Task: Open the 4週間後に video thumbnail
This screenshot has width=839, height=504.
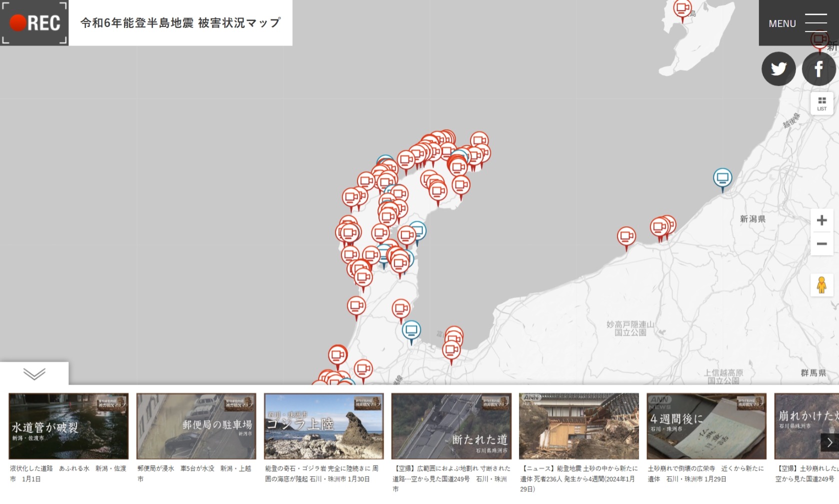Action: click(706, 426)
